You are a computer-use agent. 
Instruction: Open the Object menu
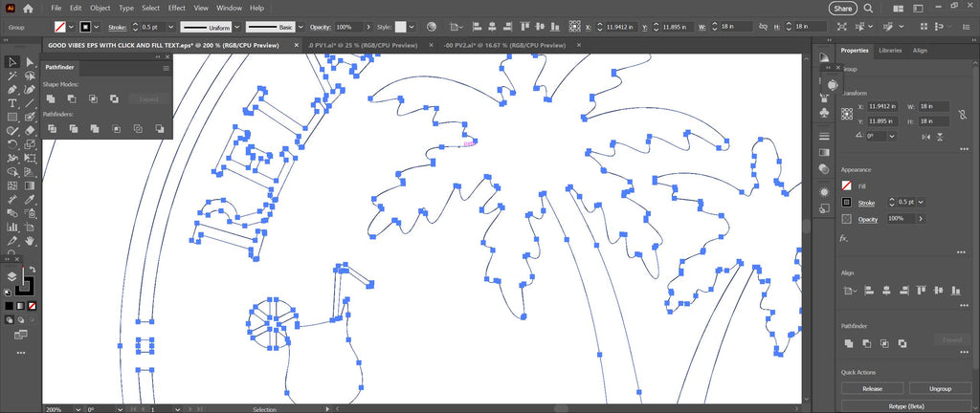click(x=100, y=8)
